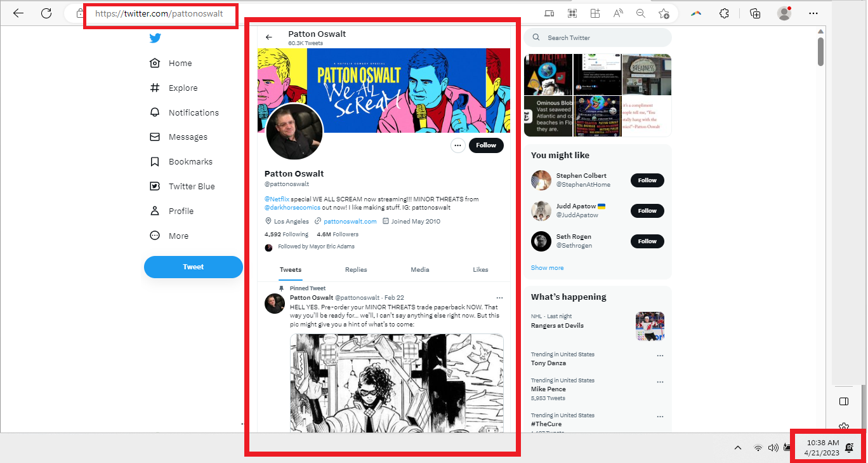Follow Seth Rogen
The image size is (868, 463).
click(x=647, y=241)
